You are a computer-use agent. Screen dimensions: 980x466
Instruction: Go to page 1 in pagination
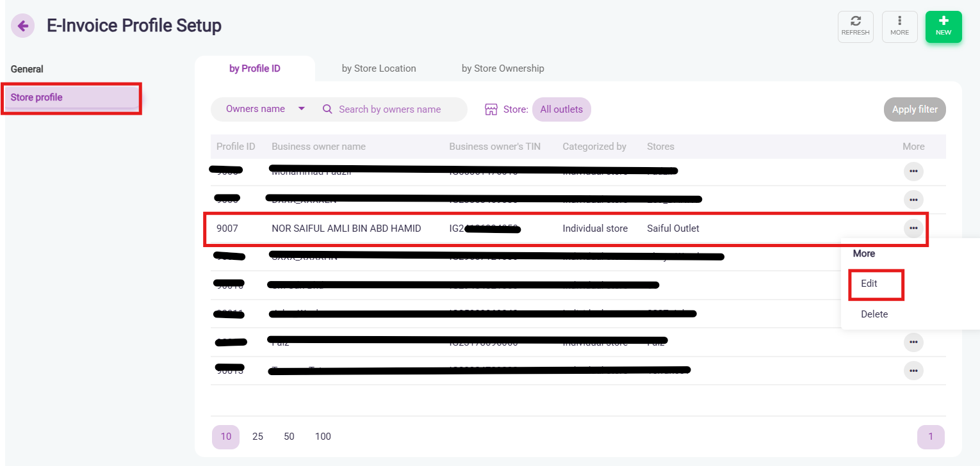pyautogui.click(x=931, y=437)
